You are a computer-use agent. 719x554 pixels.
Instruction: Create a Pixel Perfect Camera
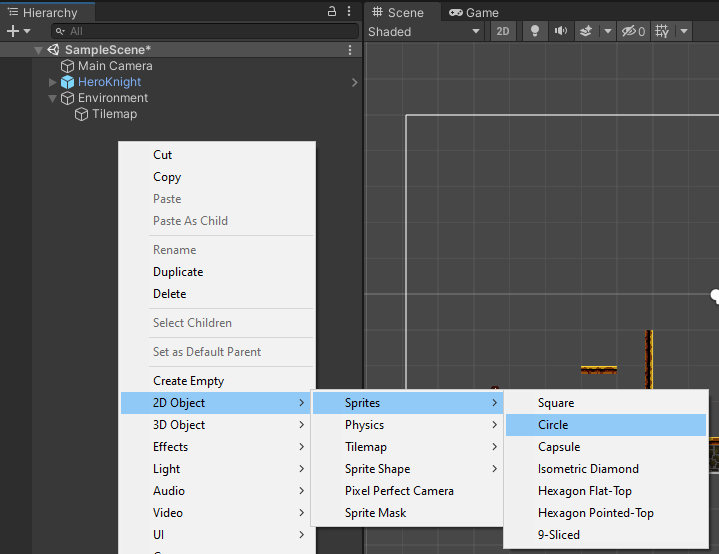pyautogui.click(x=408, y=491)
